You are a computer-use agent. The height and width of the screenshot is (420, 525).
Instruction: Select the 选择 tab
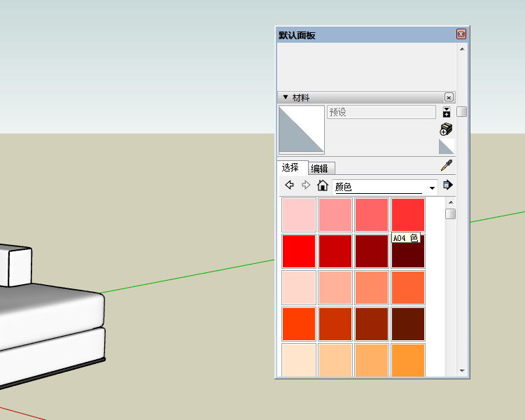coord(290,167)
